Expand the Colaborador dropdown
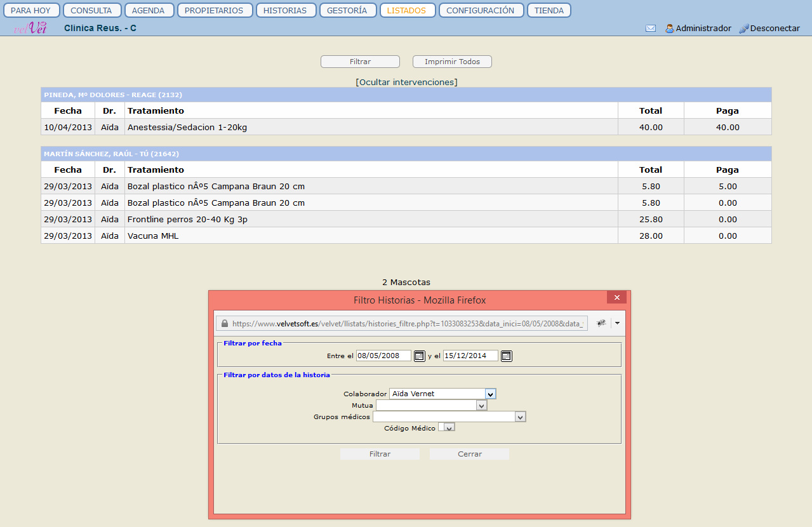812x527 pixels. (489, 394)
